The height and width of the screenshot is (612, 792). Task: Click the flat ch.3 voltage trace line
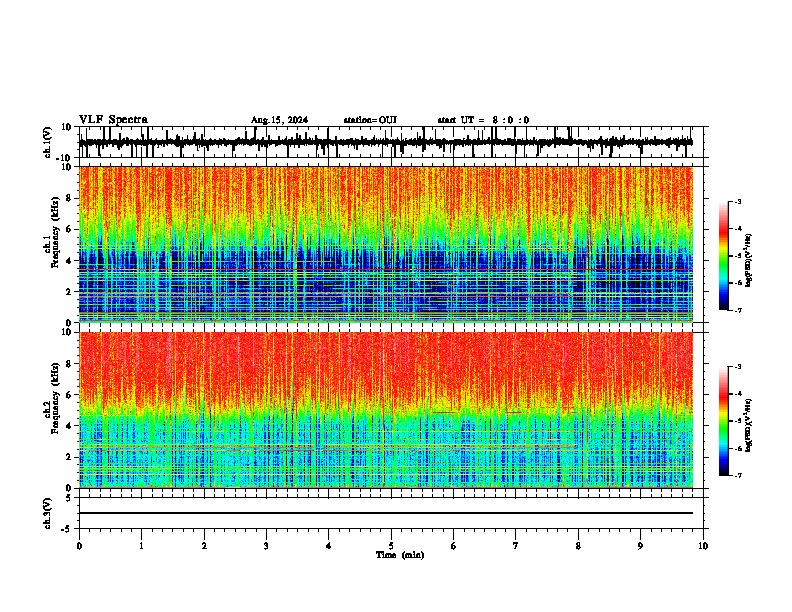385,513
